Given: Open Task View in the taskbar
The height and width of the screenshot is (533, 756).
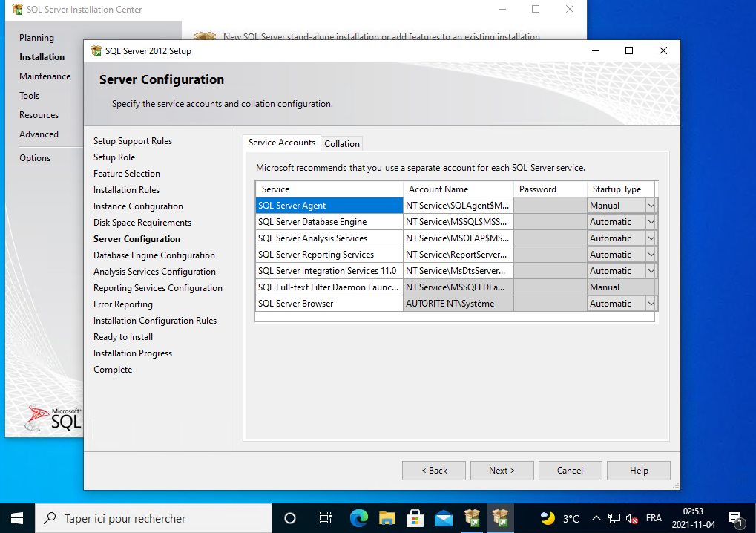Looking at the screenshot, I should (x=325, y=518).
